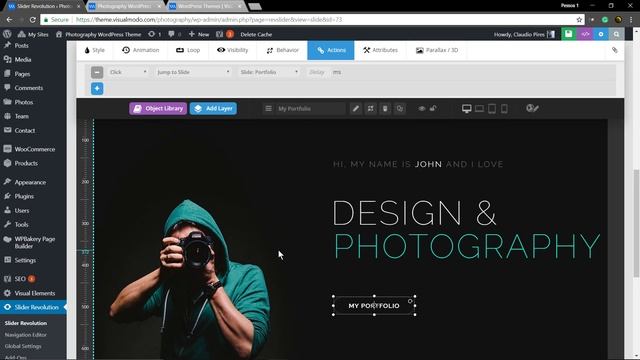
Task: Click the Object Library button
Action: click(158, 109)
